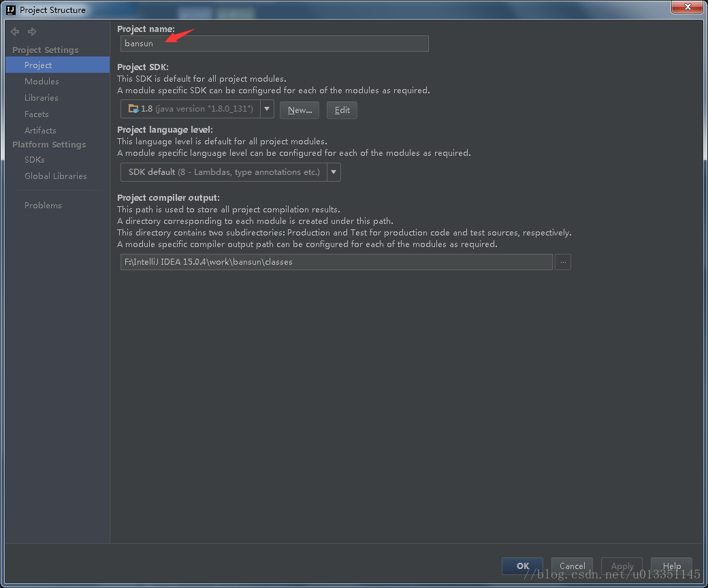Open the SDKs platform settings
Viewport: 708px width, 588px height.
[x=34, y=160]
